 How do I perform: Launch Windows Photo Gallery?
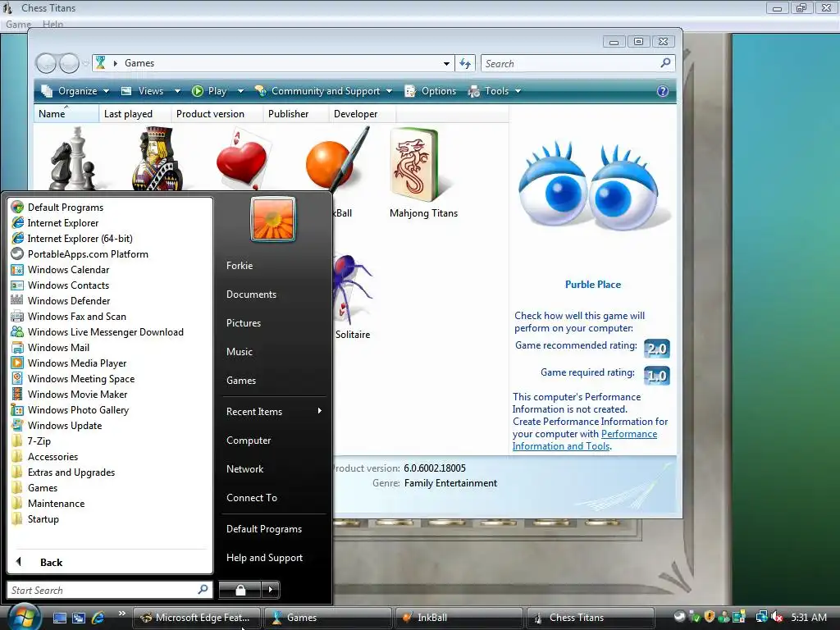point(78,409)
